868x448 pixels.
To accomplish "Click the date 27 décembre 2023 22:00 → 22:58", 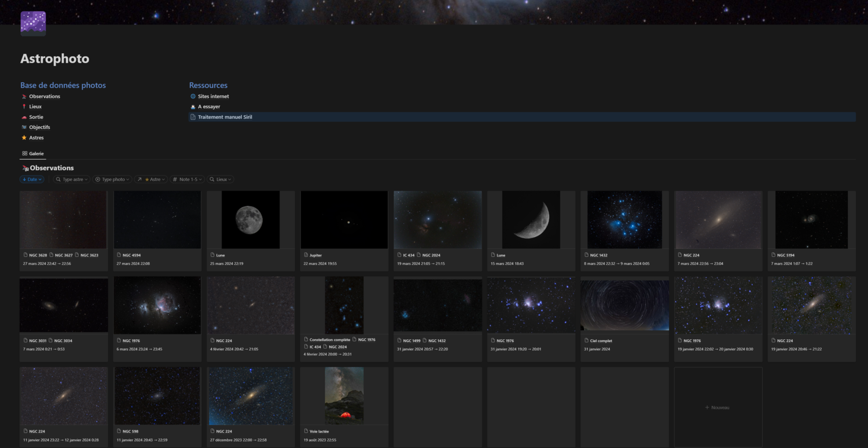I will click(x=238, y=440).
